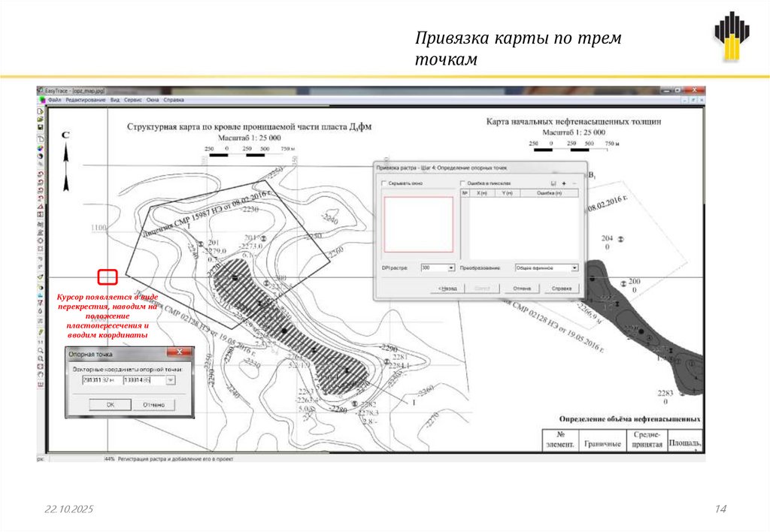Click the Open folder icon in toolbar

[x=41, y=119]
